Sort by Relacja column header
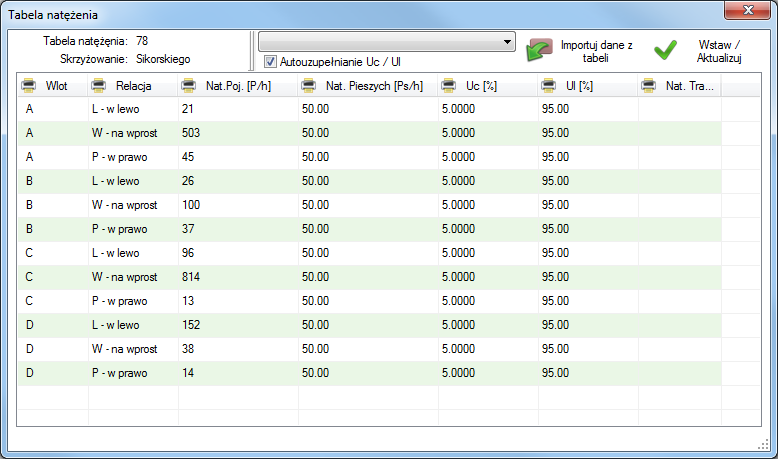 tap(133, 86)
